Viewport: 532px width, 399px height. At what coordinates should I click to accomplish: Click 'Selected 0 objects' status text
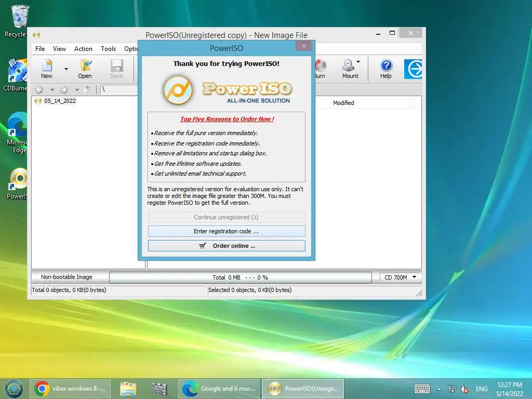point(250,290)
